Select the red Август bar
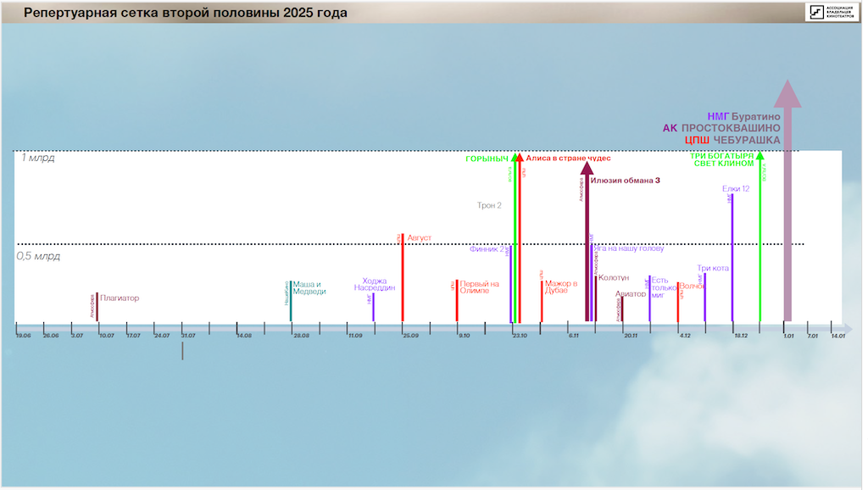This screenshot has width=868, height=490. tap(402, 280)
